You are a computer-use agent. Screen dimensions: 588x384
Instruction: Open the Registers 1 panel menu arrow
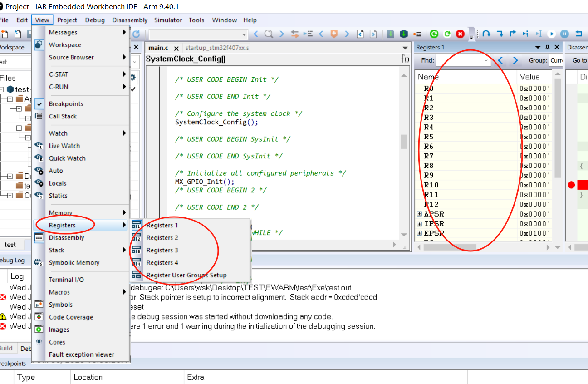(x=538, y=47)
